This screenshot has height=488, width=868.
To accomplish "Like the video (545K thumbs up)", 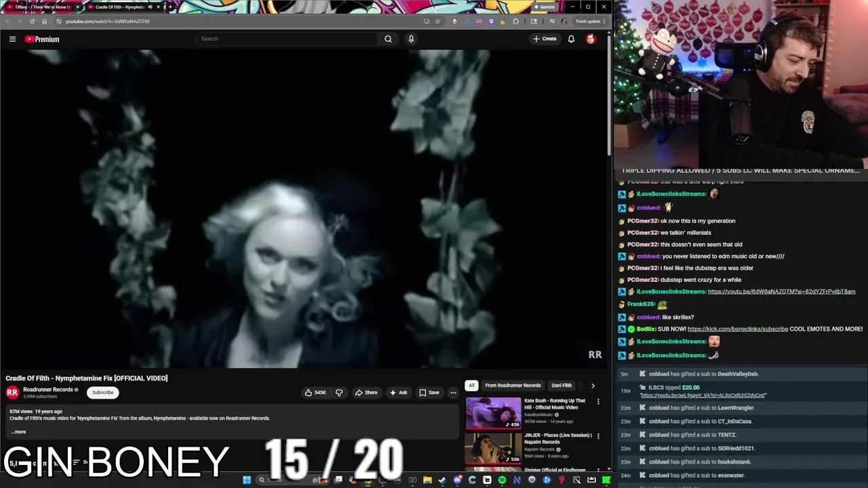I will tap(315, 392).
